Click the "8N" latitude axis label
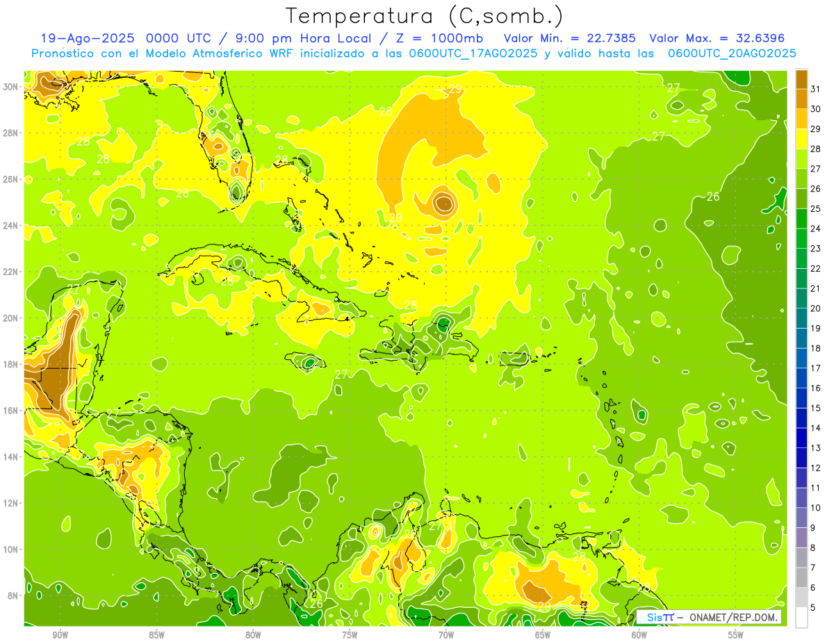The height and width of the screenshot is (644, 834). pyautogui.click(x=13, y=595)
